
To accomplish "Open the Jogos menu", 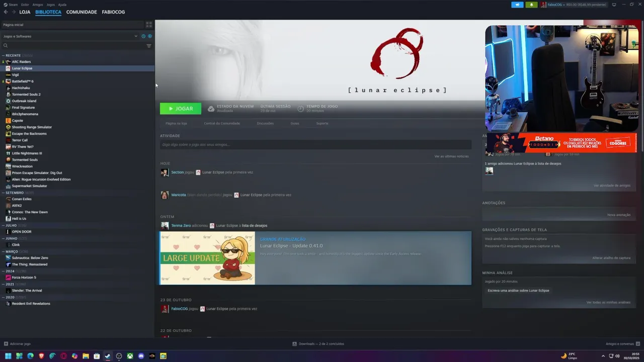I will pos(51,5).
